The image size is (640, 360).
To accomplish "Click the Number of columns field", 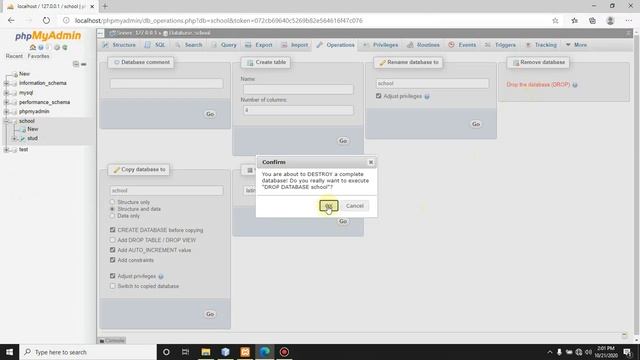I will (x=298, y=110).
